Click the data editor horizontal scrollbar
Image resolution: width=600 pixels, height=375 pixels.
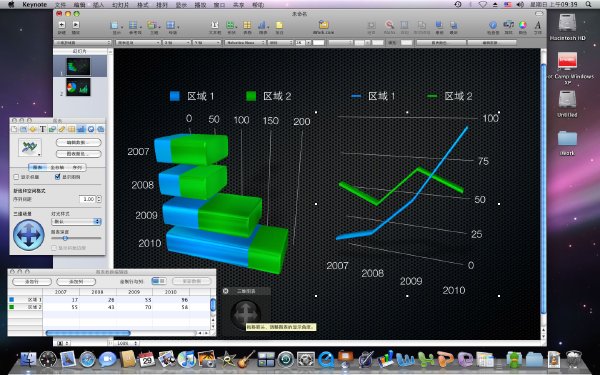click(x=88, y=333)
